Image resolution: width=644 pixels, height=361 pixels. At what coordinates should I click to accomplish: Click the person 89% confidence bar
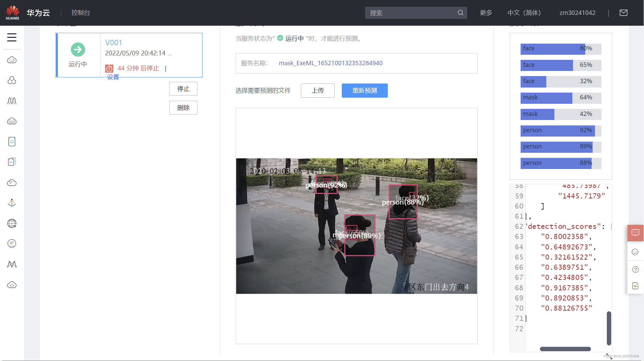[560, 147]
